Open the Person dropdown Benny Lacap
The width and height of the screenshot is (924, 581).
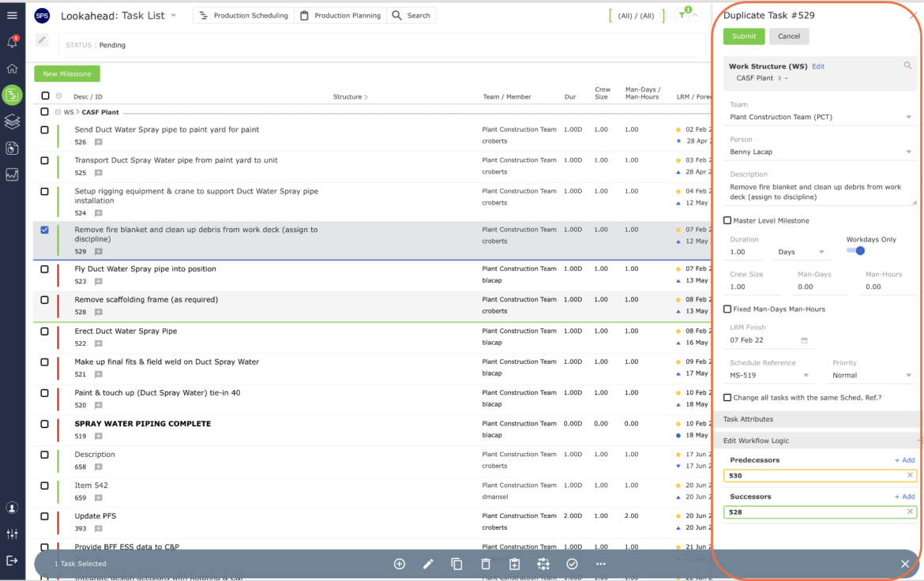[x=821, y=152]
